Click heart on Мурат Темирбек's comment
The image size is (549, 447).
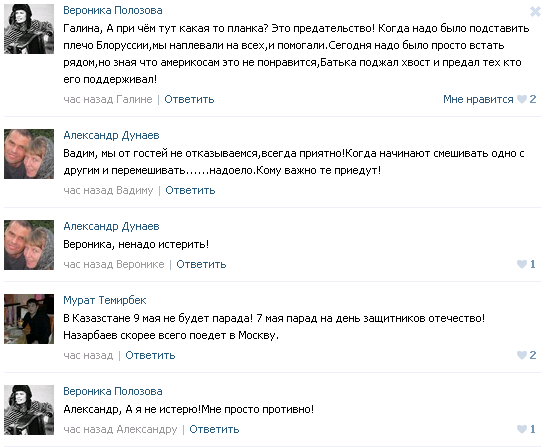tap(522, 355)
